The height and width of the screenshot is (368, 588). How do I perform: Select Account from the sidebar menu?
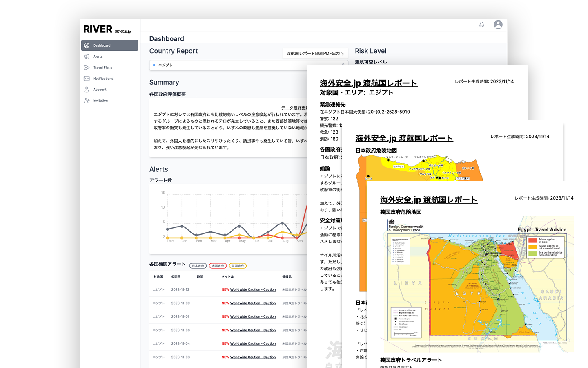[99, 89]
